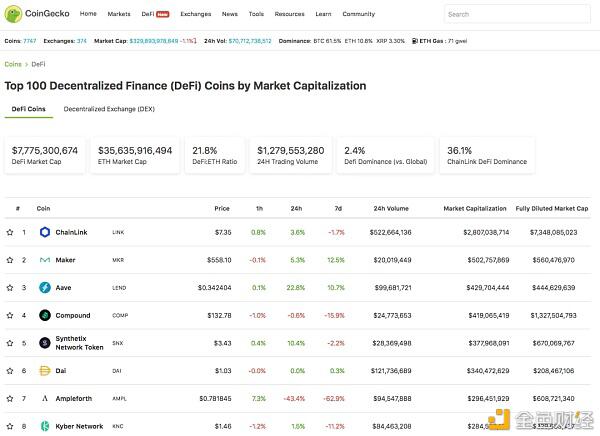The image size is (600, 436).
Task: Open the Exchanges menu
Action: coord(196,14)
